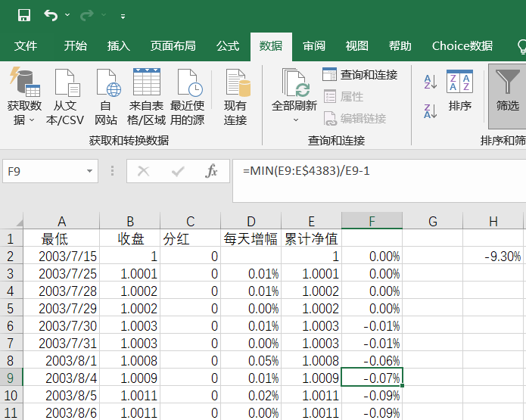The height and width of the screenshot is (420, 526).
Task: Expand the Name Box dropdown arrow
Action: (91, 172)
